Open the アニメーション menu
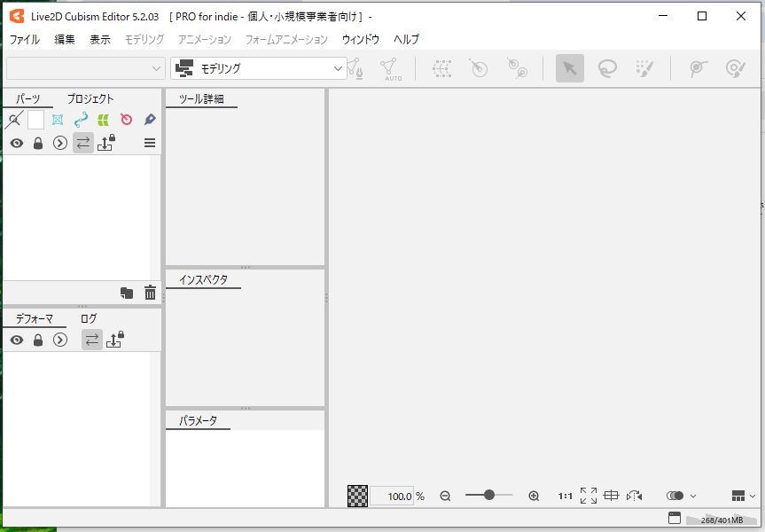The image size is (765, 532). coord(205,40)
